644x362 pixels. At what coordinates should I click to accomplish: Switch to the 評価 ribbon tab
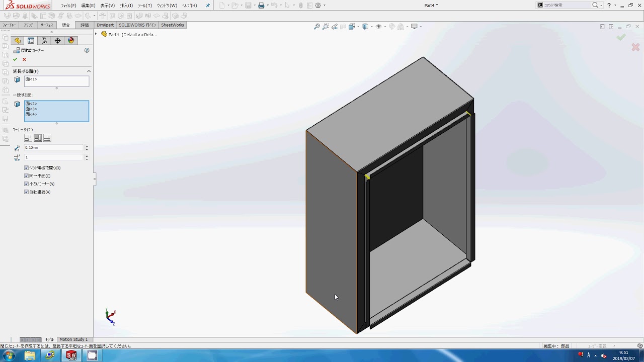coord(85,25)
